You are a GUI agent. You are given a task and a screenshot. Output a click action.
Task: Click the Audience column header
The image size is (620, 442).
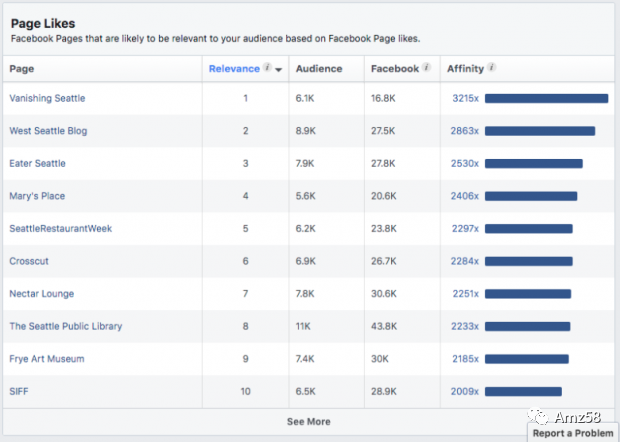[x=319, y=69]
